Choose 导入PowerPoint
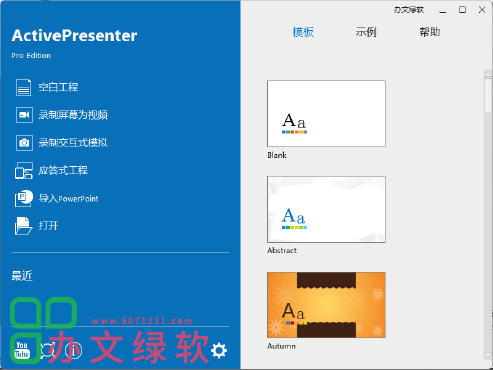Screen dimensions: 493x370 pos(68,199)
